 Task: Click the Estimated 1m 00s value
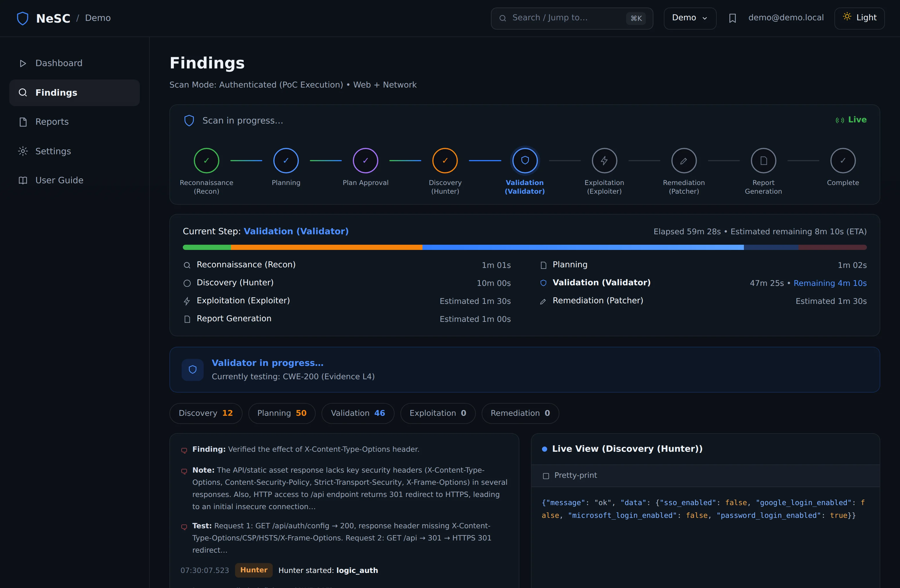click(x=475, y=319)
